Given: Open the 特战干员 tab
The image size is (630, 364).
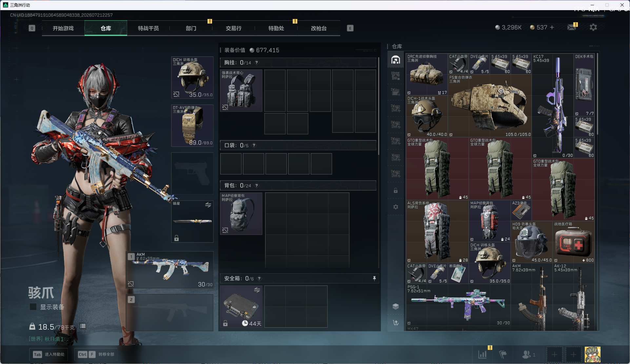Looking at the screenshot, I should [x=148, y=28].
